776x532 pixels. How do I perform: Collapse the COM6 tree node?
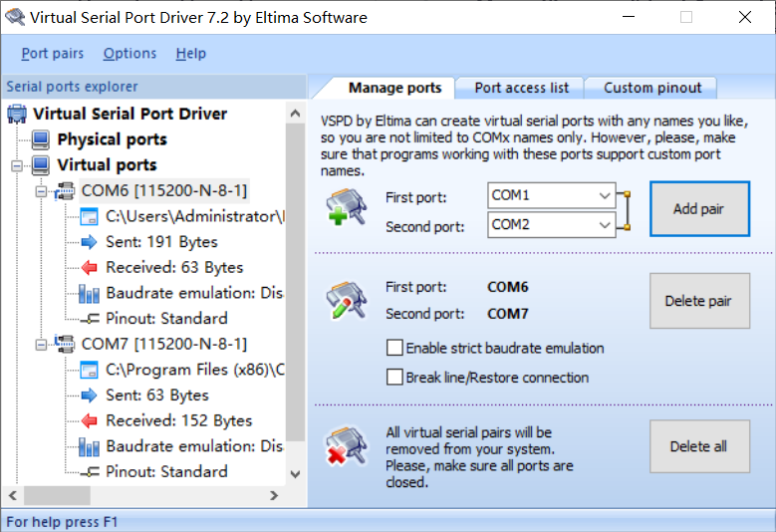pos(41,191)
